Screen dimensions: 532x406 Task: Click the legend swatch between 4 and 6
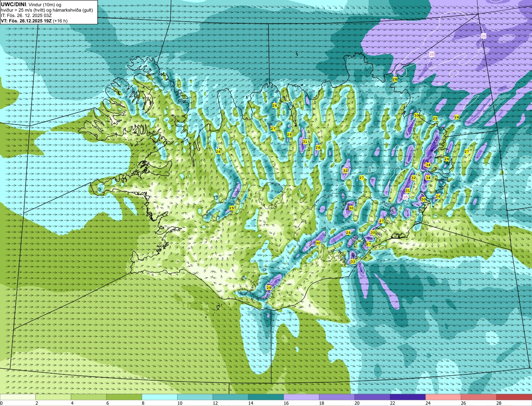point(89,397)
